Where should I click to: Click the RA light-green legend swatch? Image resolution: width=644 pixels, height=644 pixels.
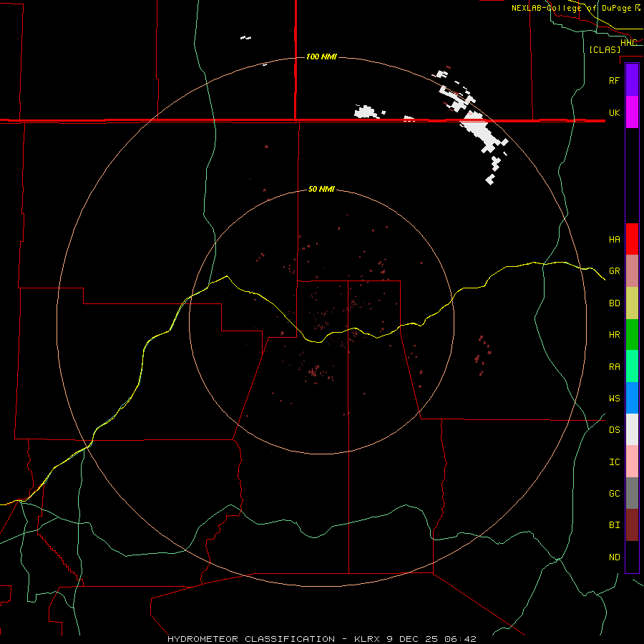[x=632, y=366]
